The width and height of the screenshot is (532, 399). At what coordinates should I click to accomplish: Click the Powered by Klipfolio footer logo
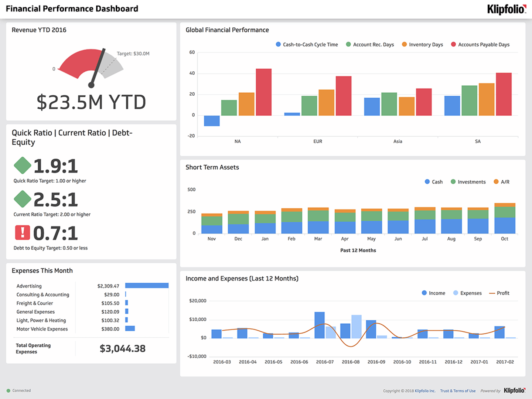point(514,391)
